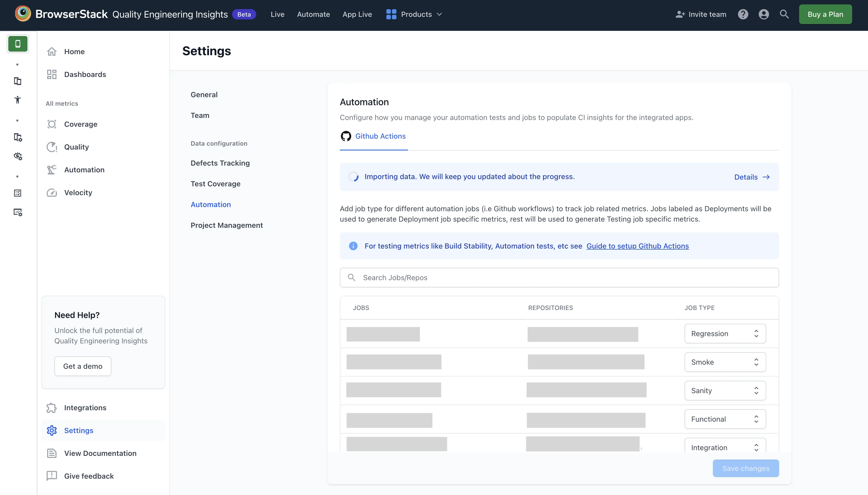Click the image-with-gear rail icon
This screenshot has width=868, height=495.
tap(18, 212)
